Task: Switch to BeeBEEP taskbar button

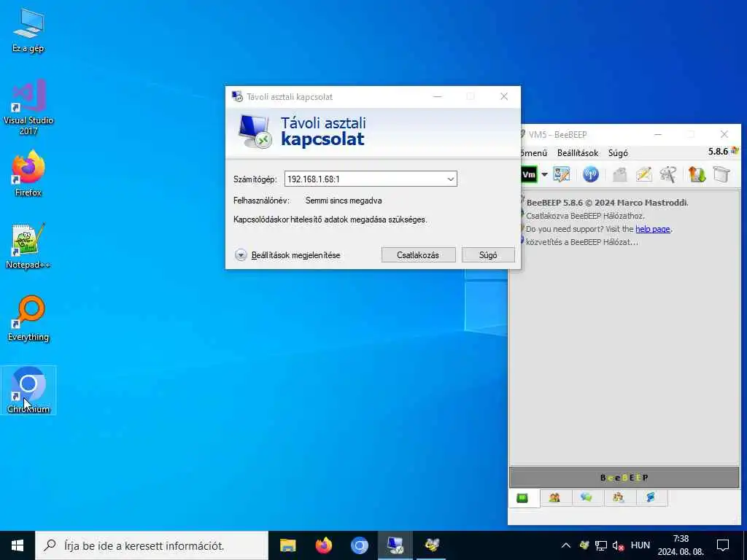Action: coord(432,545)
